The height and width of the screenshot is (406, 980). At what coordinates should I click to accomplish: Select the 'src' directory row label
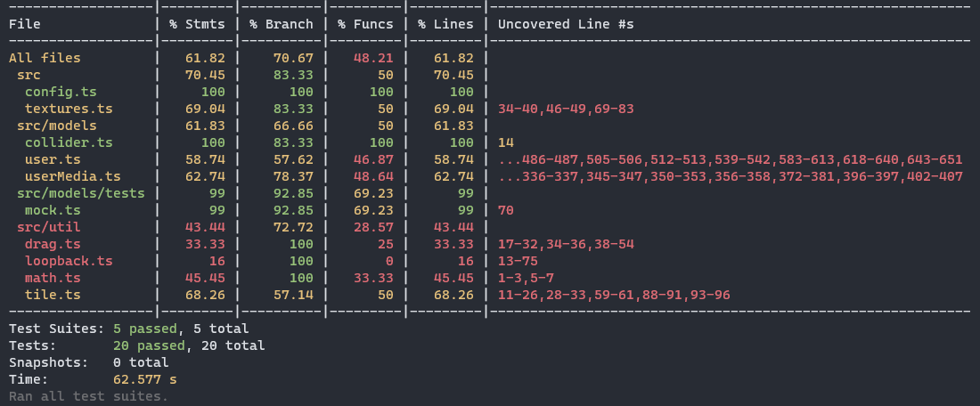coord(29,75)
